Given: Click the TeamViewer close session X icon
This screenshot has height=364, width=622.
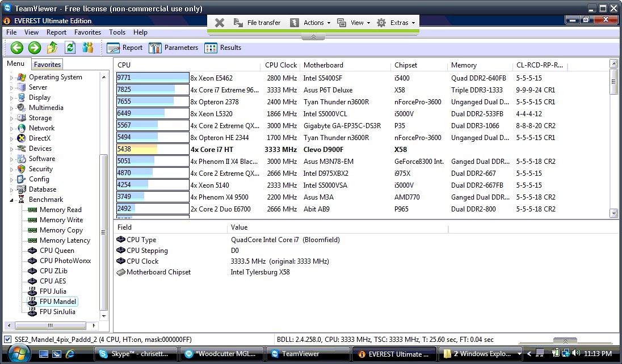Looking at the screenshot, I should click(x=220, y=23).
